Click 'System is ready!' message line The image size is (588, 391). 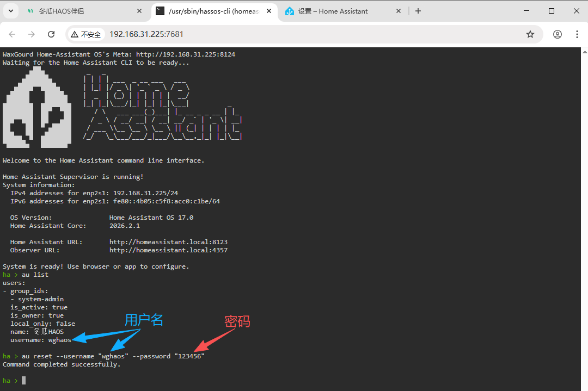point(96,266)
